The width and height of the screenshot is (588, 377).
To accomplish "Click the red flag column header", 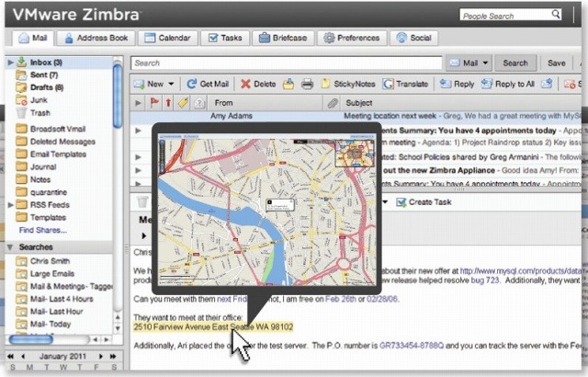I will (x=154, y=103).
